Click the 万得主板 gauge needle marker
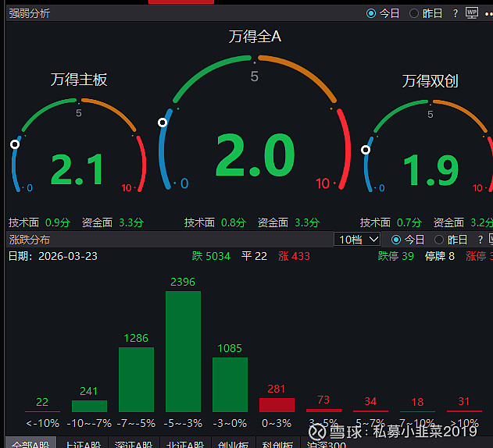The image size is (493, 448). click(15, 144)
